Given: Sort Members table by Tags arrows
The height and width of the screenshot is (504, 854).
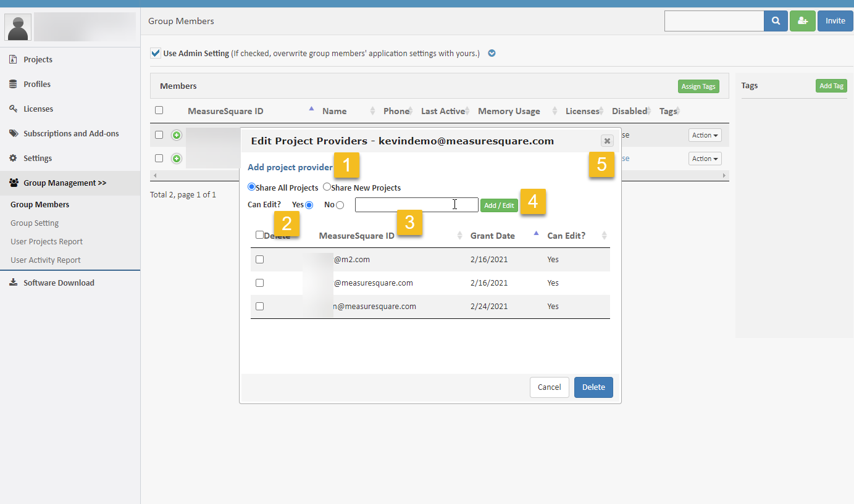Looking at the screenshot, I should [x=679, y=111].
